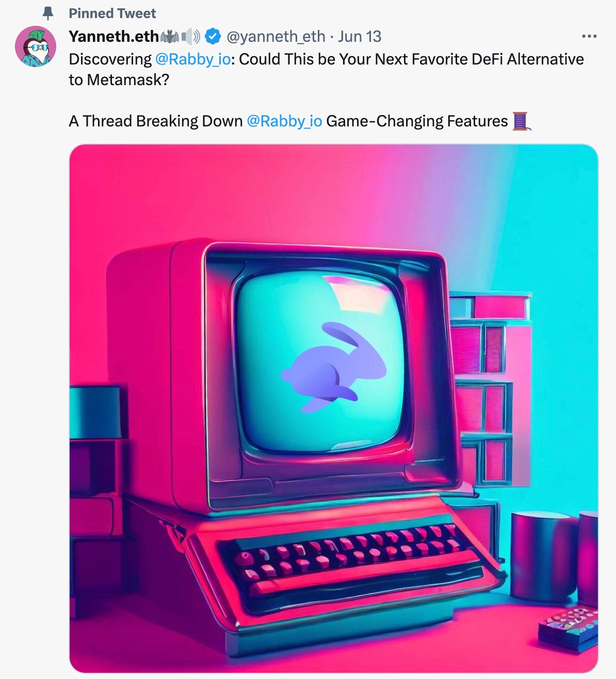Click the bat emoji after the display name
Viewport: 616px width, 679px height.
coord(169,37)
